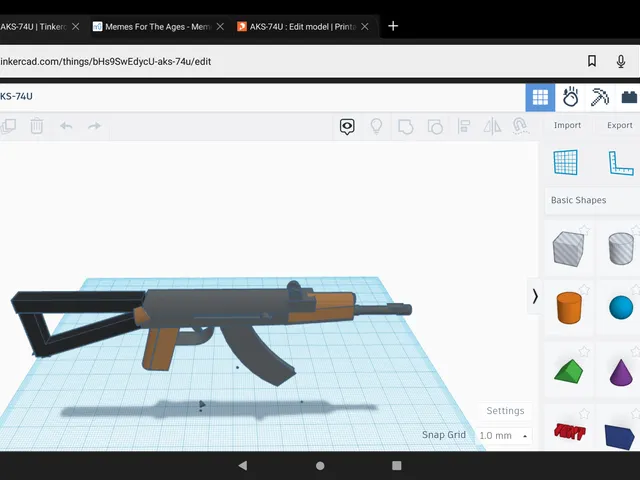Open the Sim Lab apple-drop icon
Image resolution: width=640 pixels, height=480 pixels.
[570, 97]
